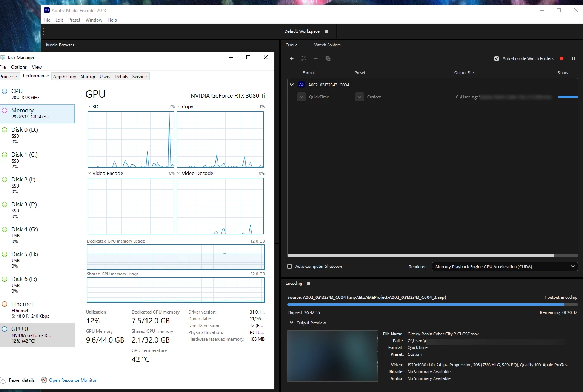Collapse details with the Fewer details arrow icon
Viewport: 583px width, 392px height.
(x=3, y=380)
